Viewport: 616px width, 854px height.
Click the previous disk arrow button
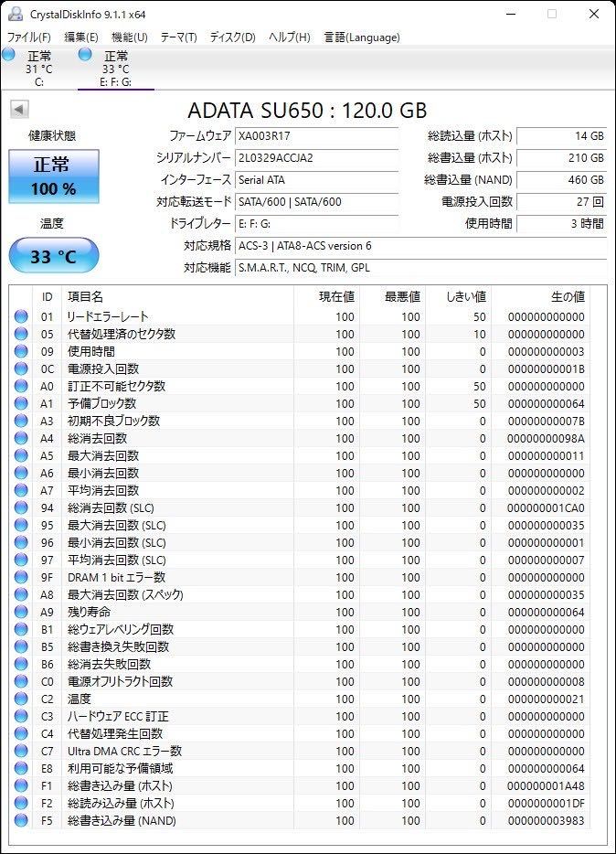click(19, 110)
